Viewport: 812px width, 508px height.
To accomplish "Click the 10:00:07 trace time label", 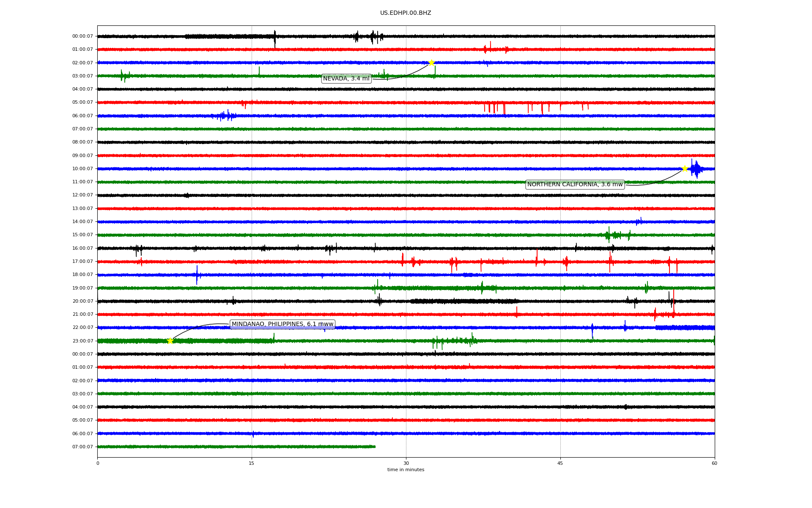I will pos(82,168).
